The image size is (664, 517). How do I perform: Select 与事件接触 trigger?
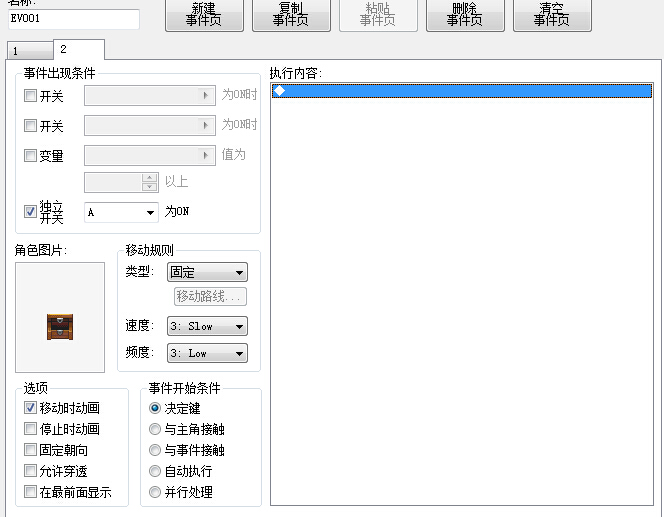tap(155, 450)
